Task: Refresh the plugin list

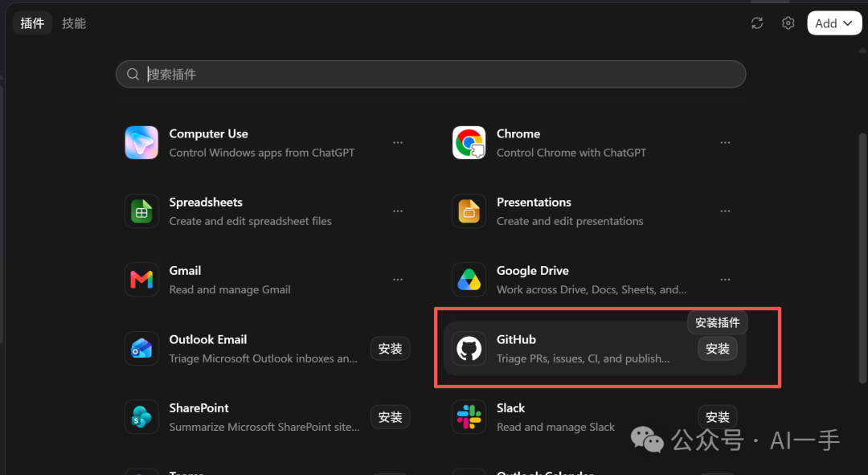Action: (x=757, y=23)
